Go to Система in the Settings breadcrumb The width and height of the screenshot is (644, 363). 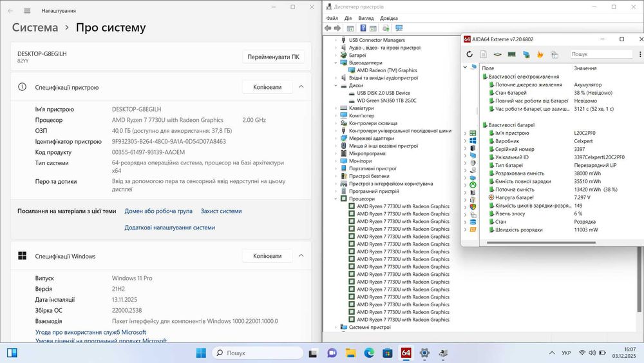click(x=35, y=28)
